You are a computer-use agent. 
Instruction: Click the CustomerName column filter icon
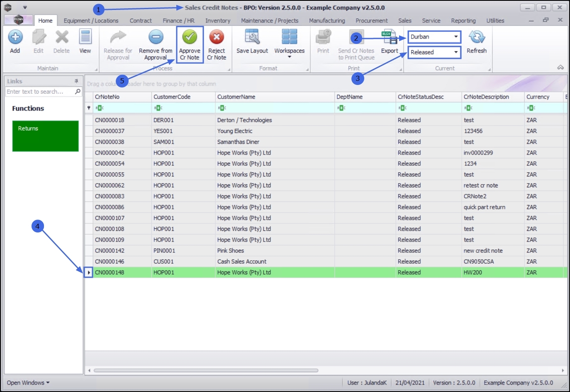tap(222, 108)
